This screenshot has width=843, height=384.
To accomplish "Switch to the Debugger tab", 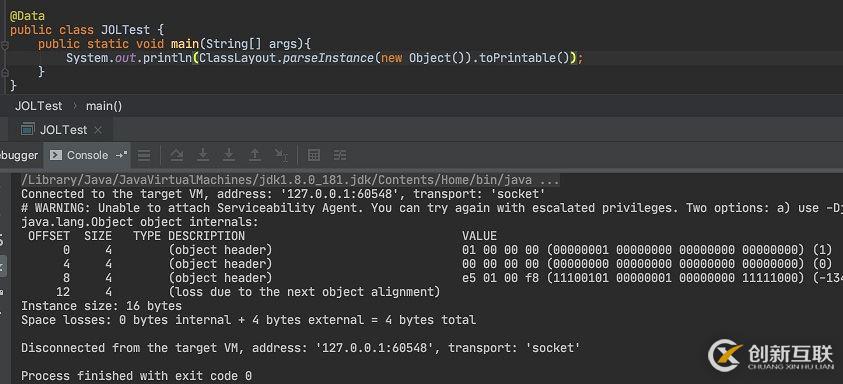I will (19, 155).
